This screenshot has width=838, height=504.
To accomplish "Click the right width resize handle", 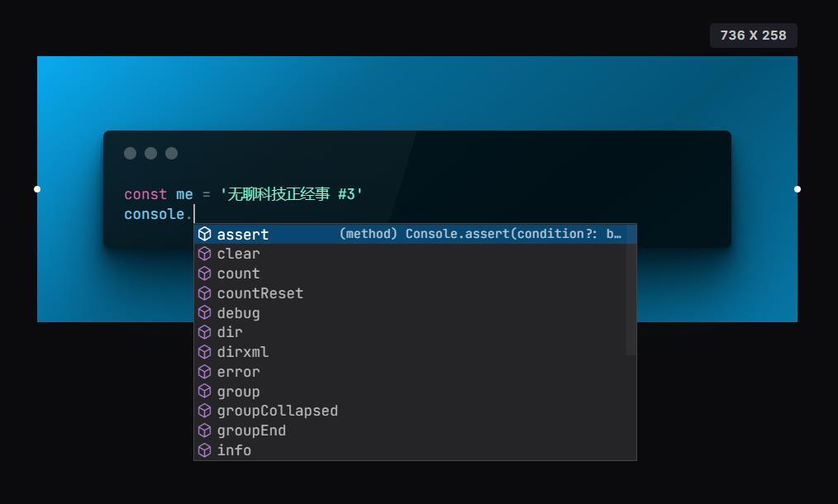I will pyautogui.click(x=798, y=189).
